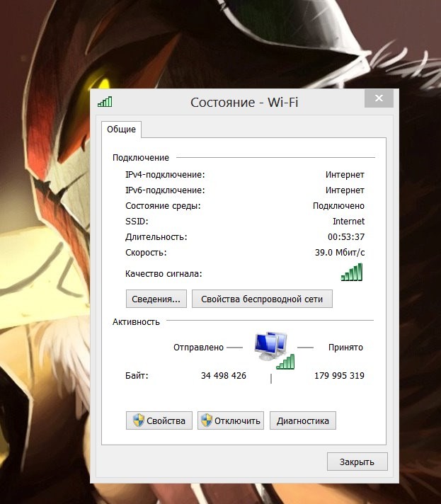
Task: Click the SSID value Internet
Action: pos(348,221)
